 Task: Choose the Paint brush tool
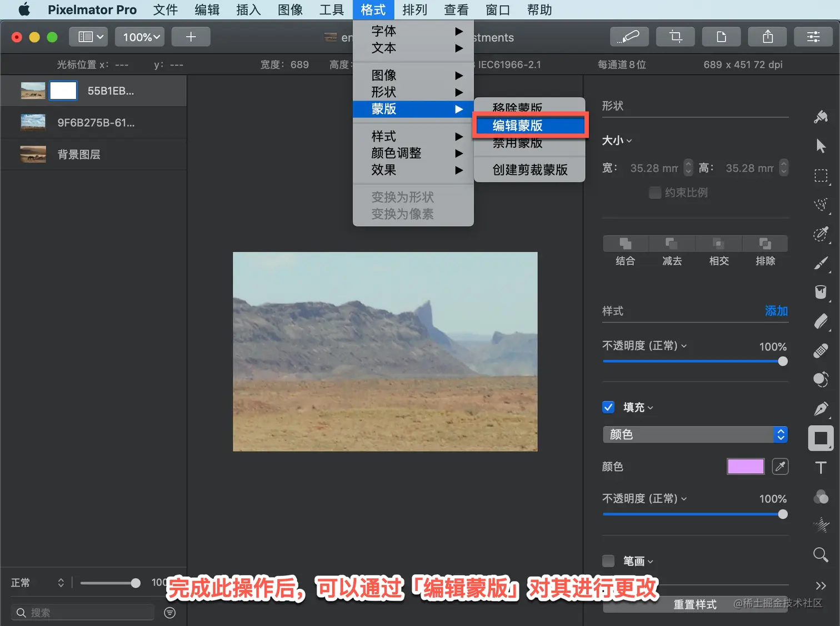821,263
